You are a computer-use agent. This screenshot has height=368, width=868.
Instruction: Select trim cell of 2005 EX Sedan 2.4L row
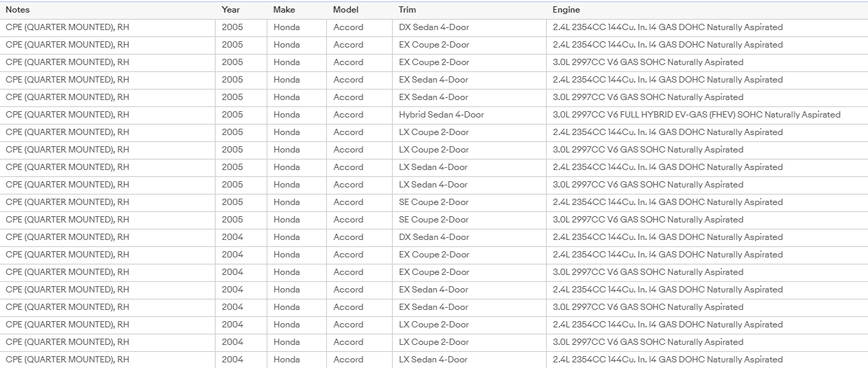tap(470, 80)
